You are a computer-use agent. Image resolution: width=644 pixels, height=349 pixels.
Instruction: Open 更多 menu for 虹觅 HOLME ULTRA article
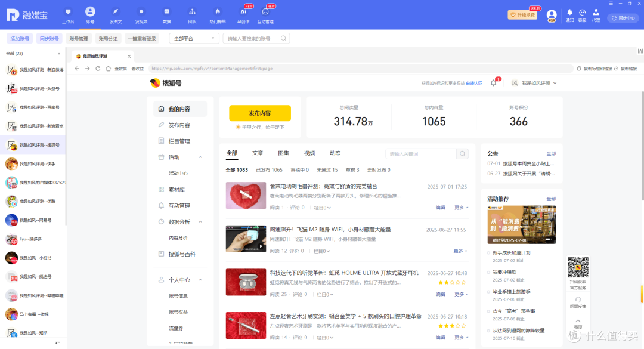(461, 294)
